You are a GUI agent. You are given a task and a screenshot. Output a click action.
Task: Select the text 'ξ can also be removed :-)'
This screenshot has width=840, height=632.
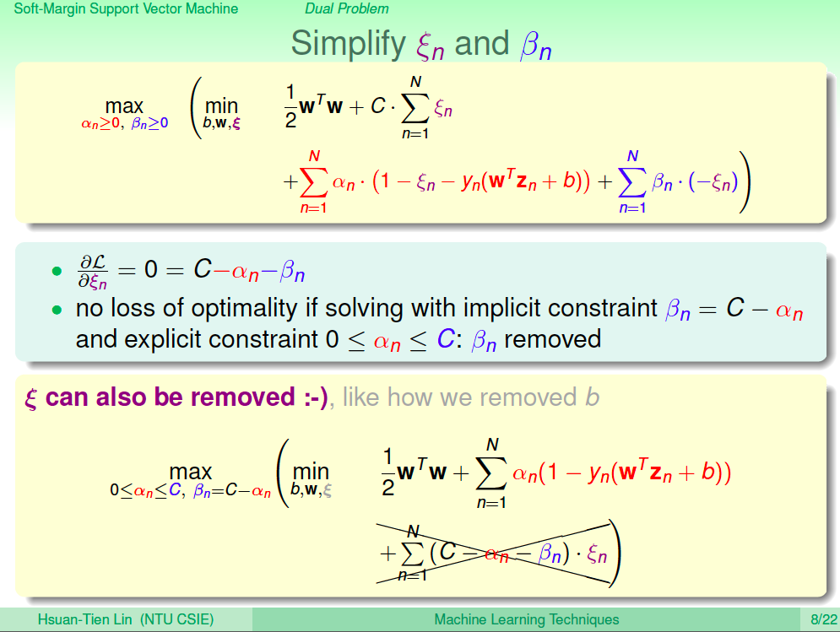(x=176, y=397)
